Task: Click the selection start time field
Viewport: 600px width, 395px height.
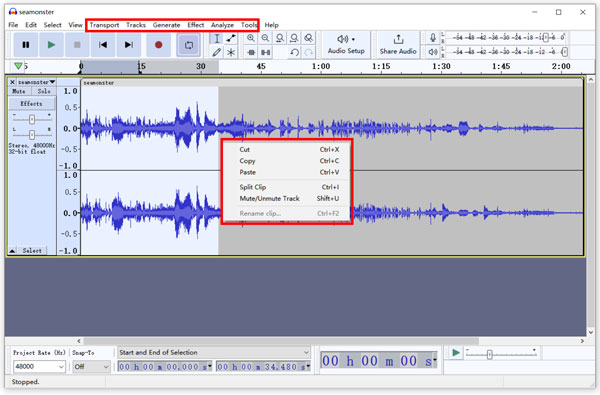Action: [165, 367]
